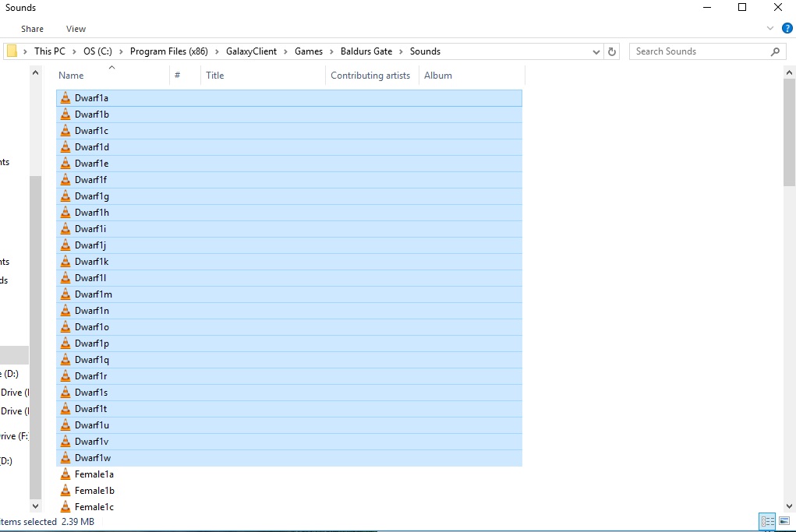Select the Dwarf1r file name
Screen dimensions: 796x532
[91, 375]
